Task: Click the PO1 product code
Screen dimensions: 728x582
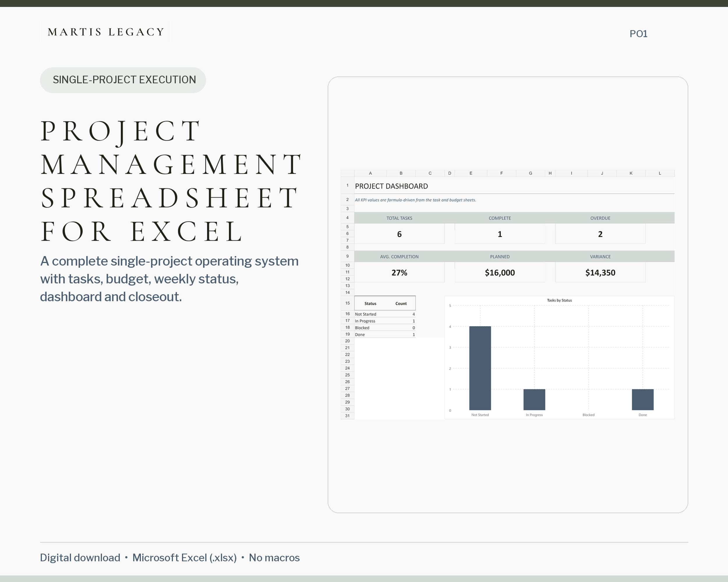Action: coord(639,34)
